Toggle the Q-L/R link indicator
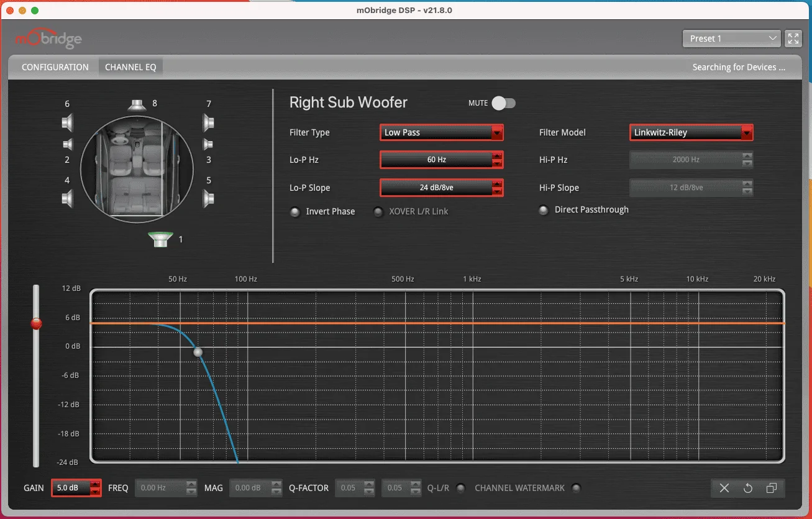Image resolution: width=812 pixels, height=519 pixels. click(x=460, y=488)
